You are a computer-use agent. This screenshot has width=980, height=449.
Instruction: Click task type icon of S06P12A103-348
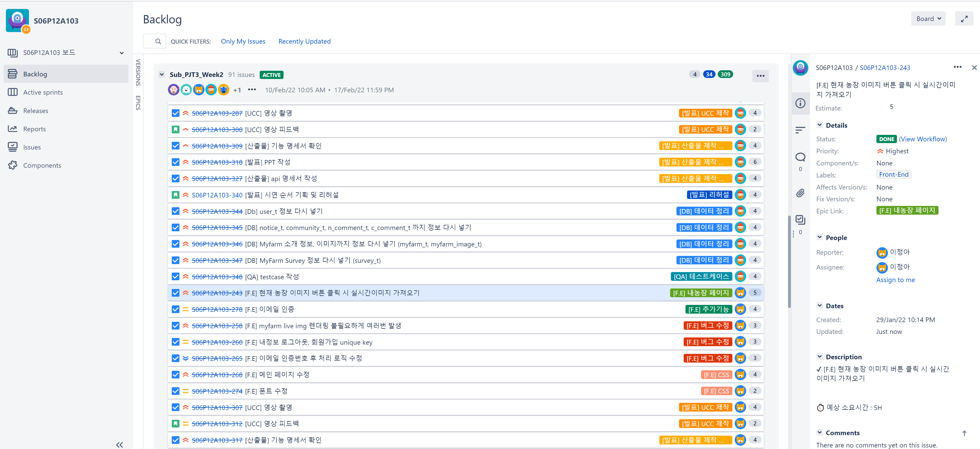[175, 277]
